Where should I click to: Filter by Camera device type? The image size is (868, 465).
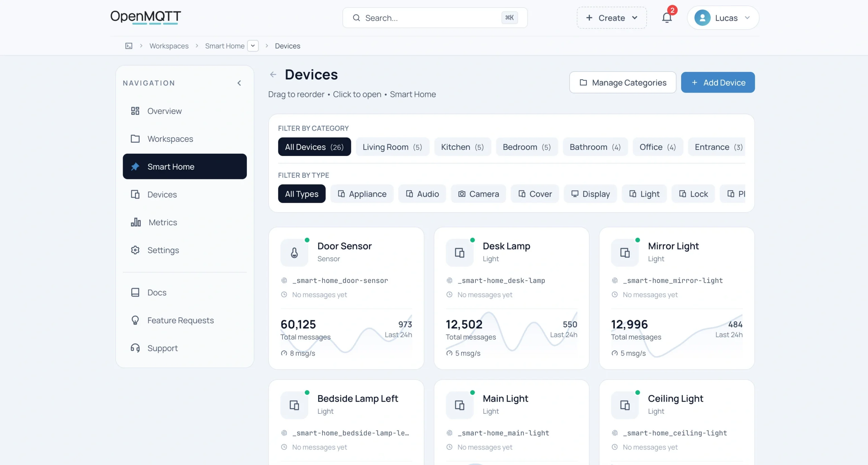tap(478, 194)
